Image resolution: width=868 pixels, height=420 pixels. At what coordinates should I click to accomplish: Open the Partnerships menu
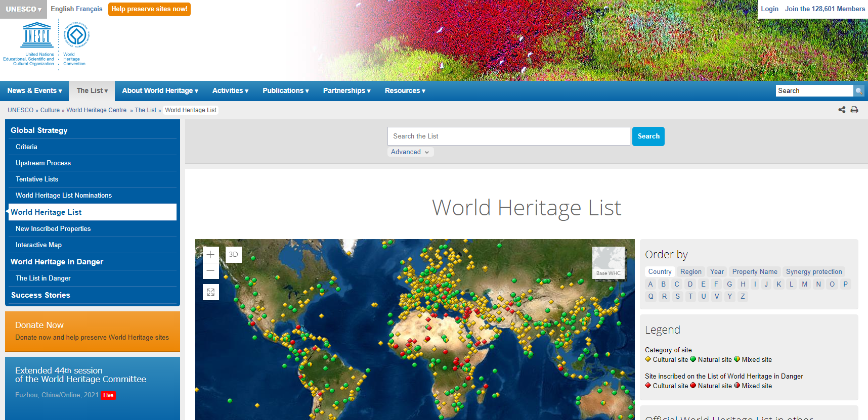pyautogui.click(x=346, y=91)
